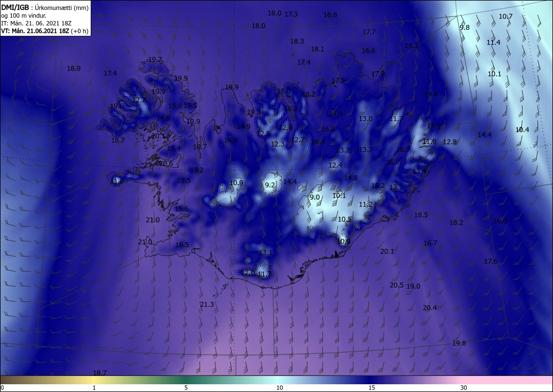Click the DMI/IGB Úrkomumætti (mm) title line

(45, 8)
